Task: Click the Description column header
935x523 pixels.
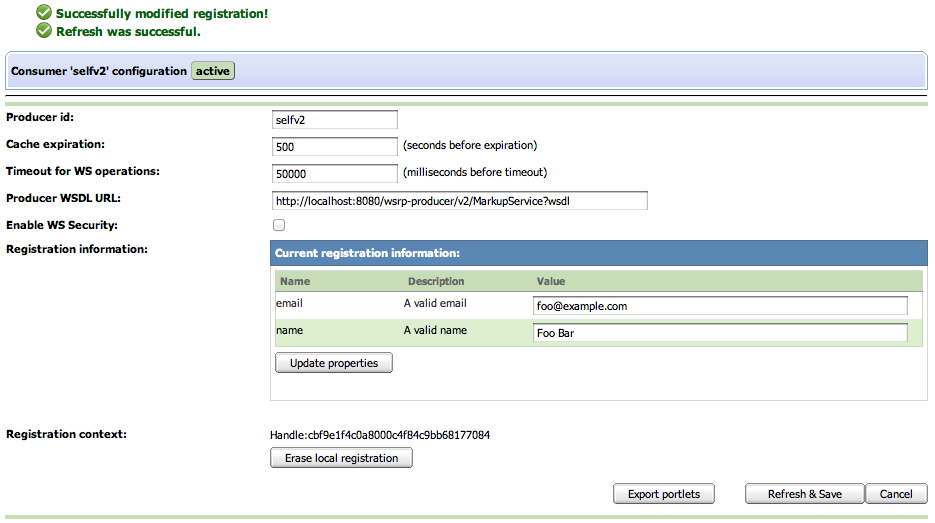Action: coord(436,282)
